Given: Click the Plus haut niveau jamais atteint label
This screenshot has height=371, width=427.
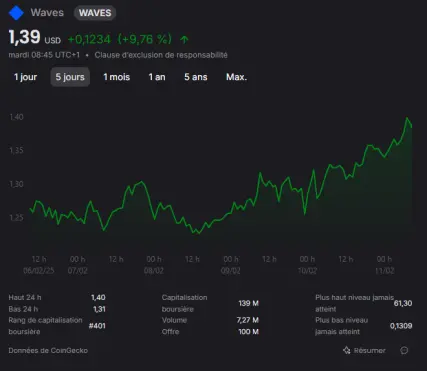Looking at the screenshot, I should (354, 303).
